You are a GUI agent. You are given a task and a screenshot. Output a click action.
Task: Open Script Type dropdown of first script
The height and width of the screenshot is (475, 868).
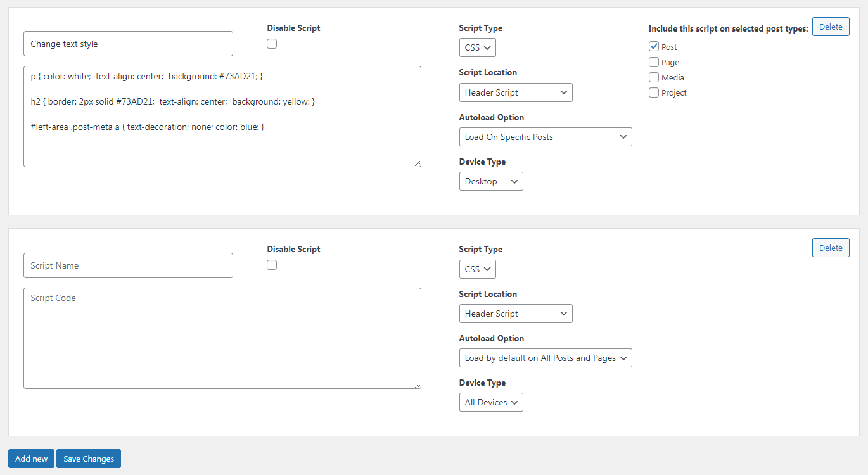(x=477, y=47)
